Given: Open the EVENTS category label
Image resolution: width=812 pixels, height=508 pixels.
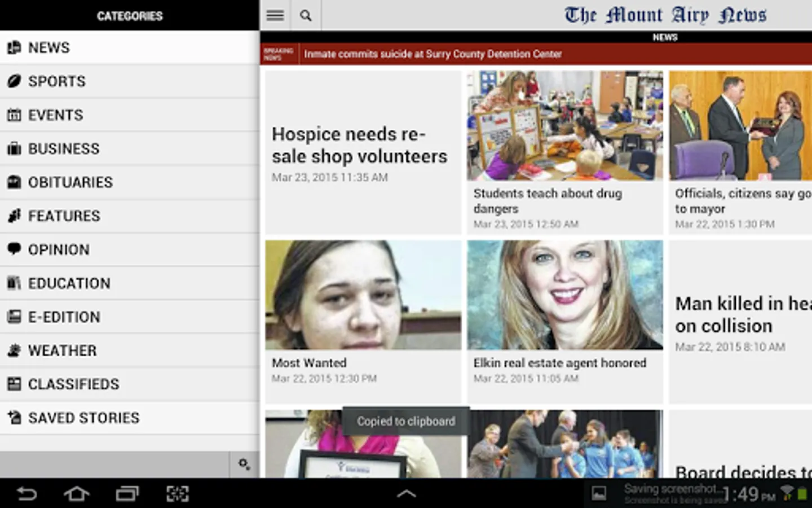Looking at the screenshot, I should coord(56,115).
